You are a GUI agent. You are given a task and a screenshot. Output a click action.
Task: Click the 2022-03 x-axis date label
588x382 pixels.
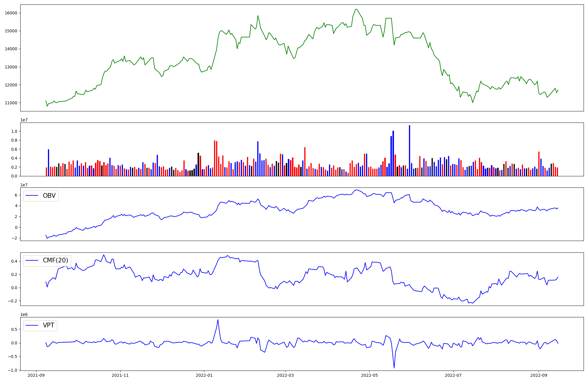[x=285, y=375]
